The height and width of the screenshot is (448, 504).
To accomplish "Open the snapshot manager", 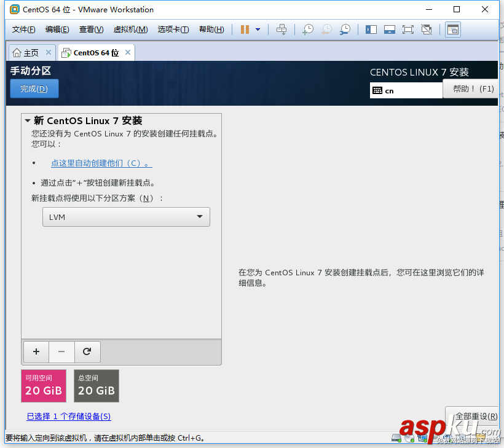I will click(x=345, y=29).
